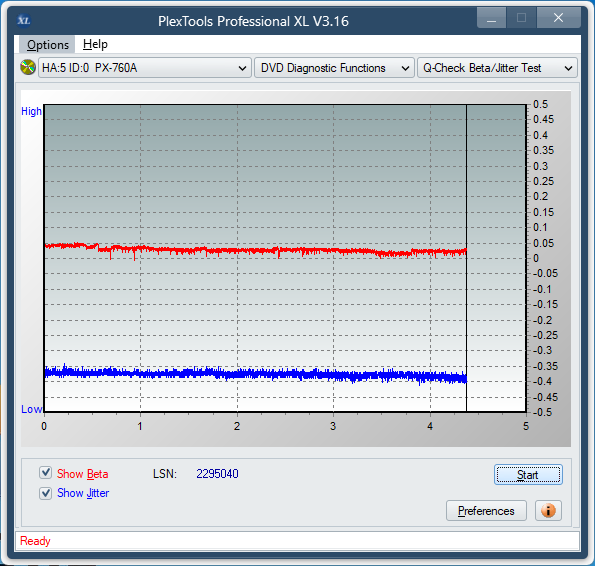Screen dimensions: 595x566
Task: Toggle the Show Jitter checkbox
Action: [x=46, y=493]
